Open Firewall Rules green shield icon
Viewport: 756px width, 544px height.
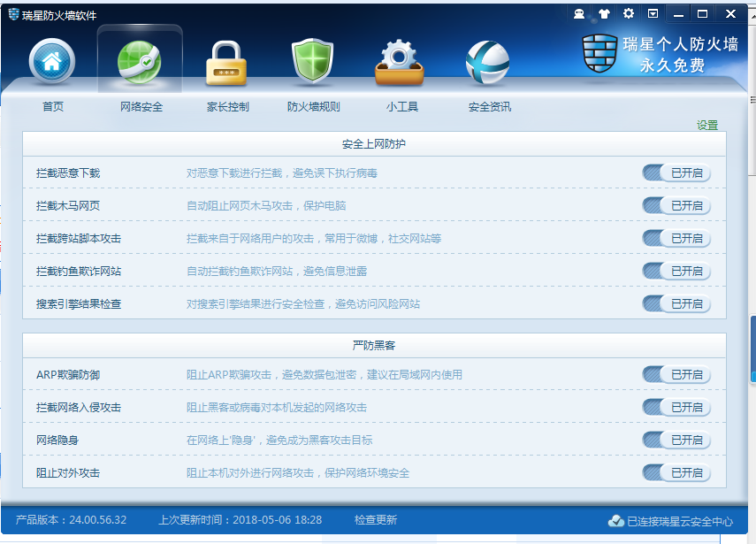(x=313, y=61)
